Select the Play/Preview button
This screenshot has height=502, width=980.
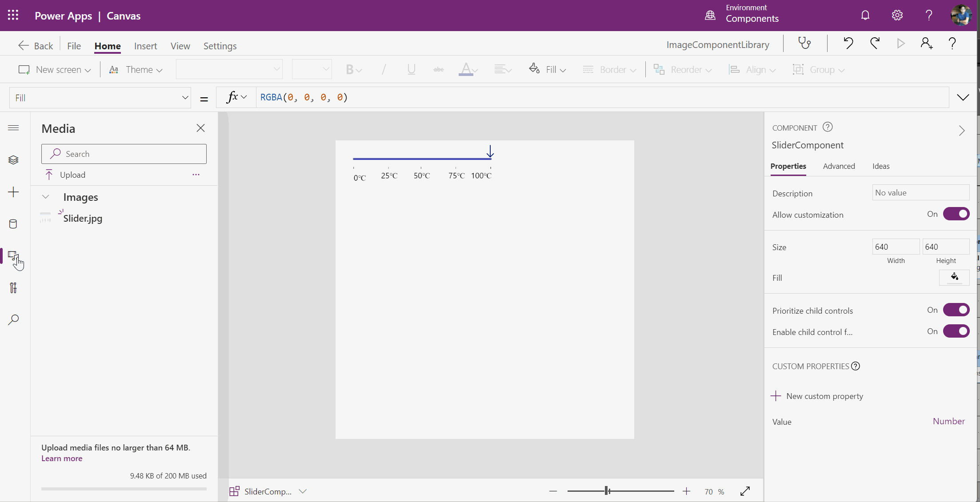point(900,44)
